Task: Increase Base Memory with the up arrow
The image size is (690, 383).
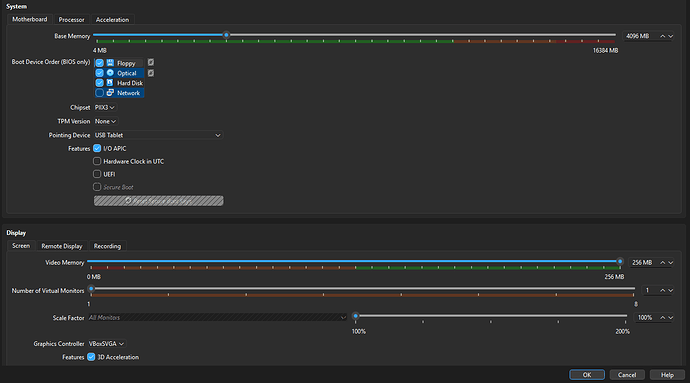Action: pyautogui.click(x=662, y=36)
